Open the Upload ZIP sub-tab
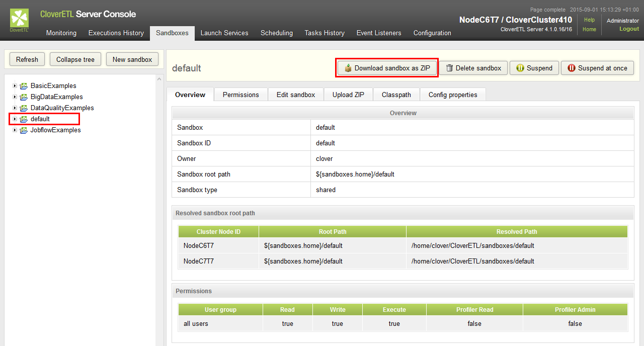The image size is (644, 346). coord(349,95)
